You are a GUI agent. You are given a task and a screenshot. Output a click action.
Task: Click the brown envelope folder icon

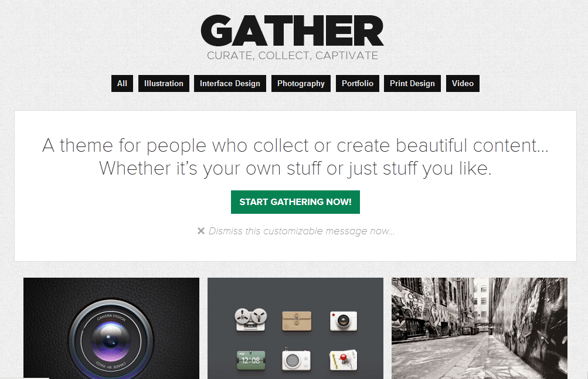297,321
